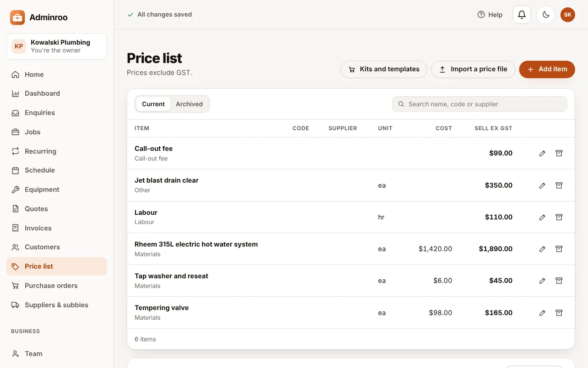The height and width of the screenshot is (368, 588).
Task: Click the $1,420.00 cost value
Action: 435,249
